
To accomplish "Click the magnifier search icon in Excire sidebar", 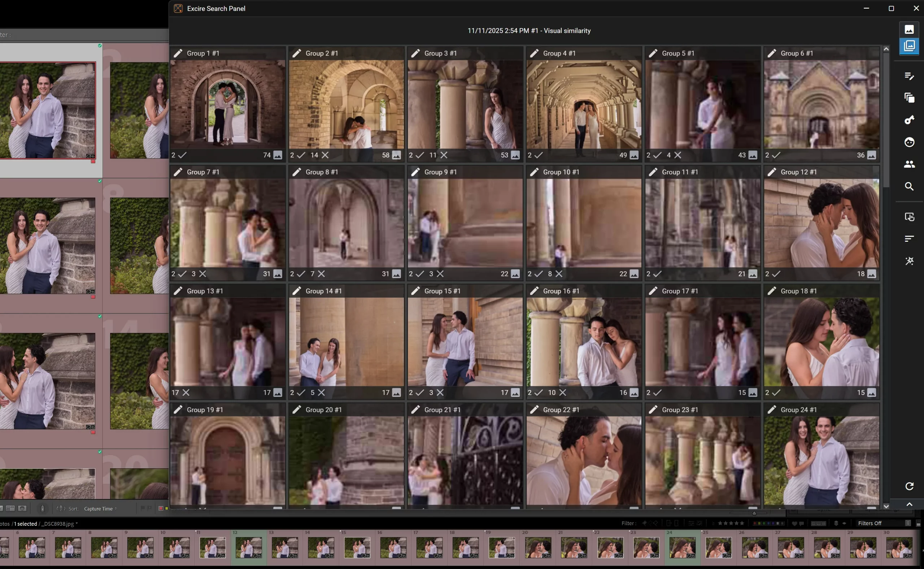I will point(909,186).
